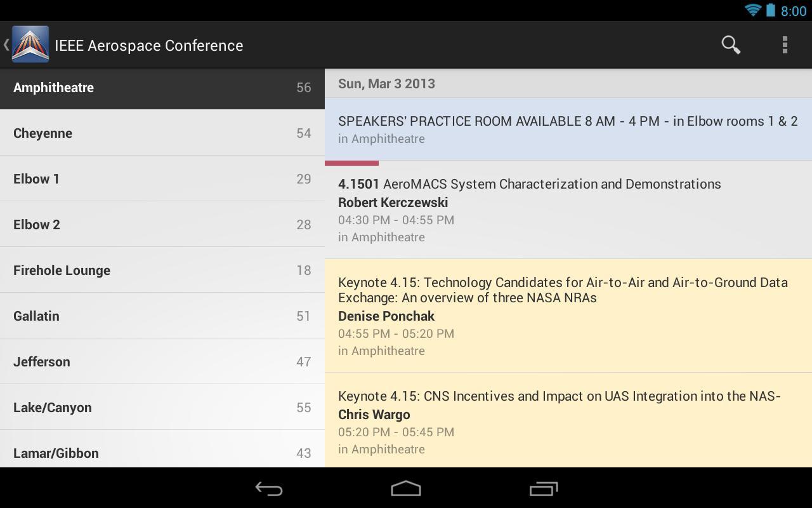Choose the Elbow 2 room
The image size is (812, 508).
pyautogui.click(x=162, y=224)
